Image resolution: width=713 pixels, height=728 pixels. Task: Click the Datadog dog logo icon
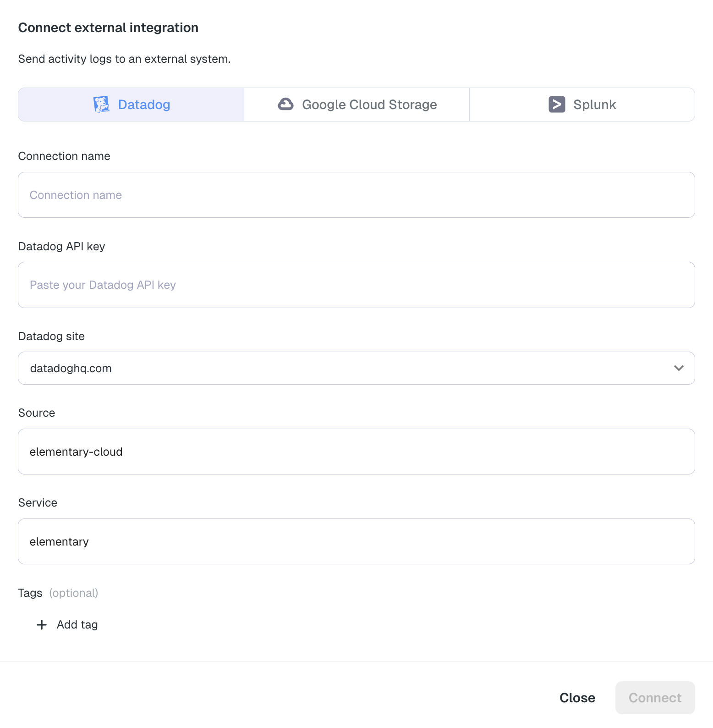tap(101, 105)
